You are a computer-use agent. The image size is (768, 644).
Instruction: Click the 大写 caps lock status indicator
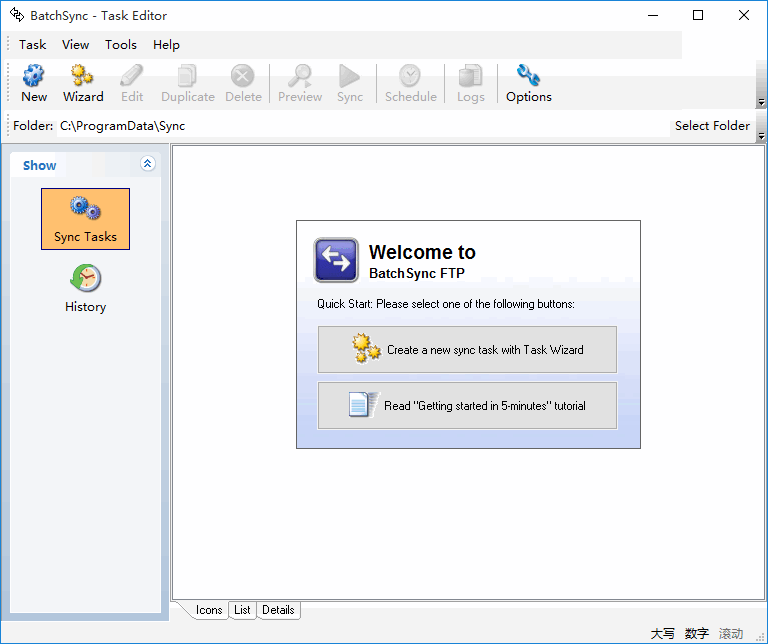pos(662,633)
